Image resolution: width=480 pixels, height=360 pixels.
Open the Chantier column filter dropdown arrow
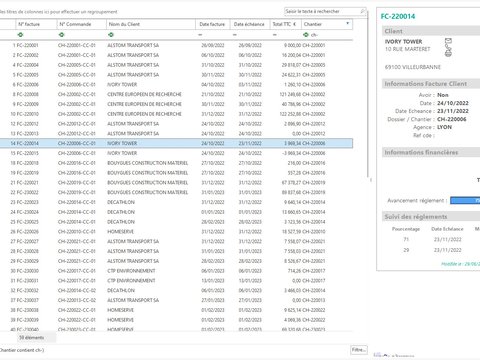click(x=348, y=24)
